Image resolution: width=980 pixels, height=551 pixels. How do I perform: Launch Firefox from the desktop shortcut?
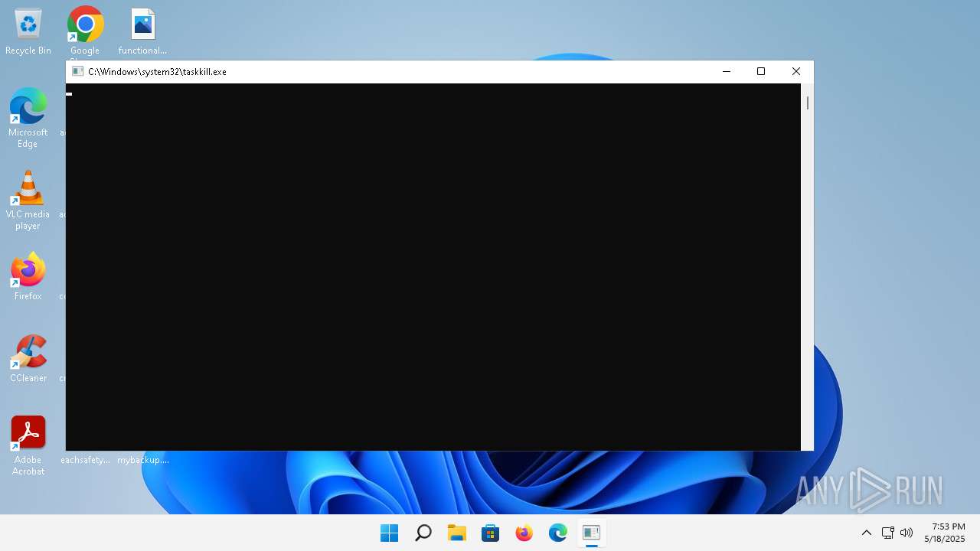pos(28,276)
